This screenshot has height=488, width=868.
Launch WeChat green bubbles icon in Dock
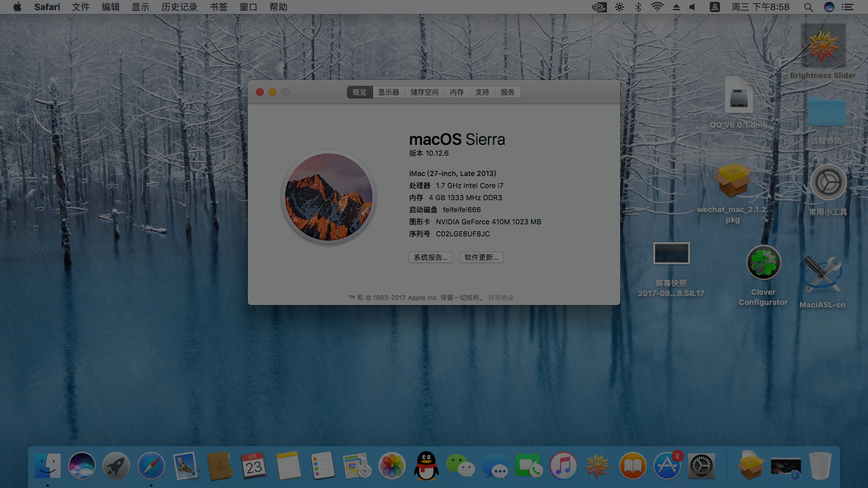click(x=461, y=466)
